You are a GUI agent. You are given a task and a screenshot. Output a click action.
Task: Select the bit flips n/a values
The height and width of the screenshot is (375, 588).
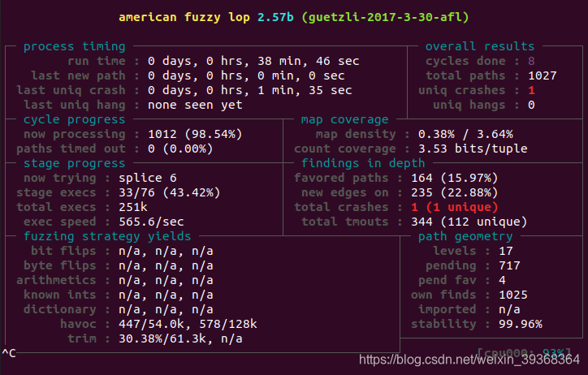pos(166,251)
